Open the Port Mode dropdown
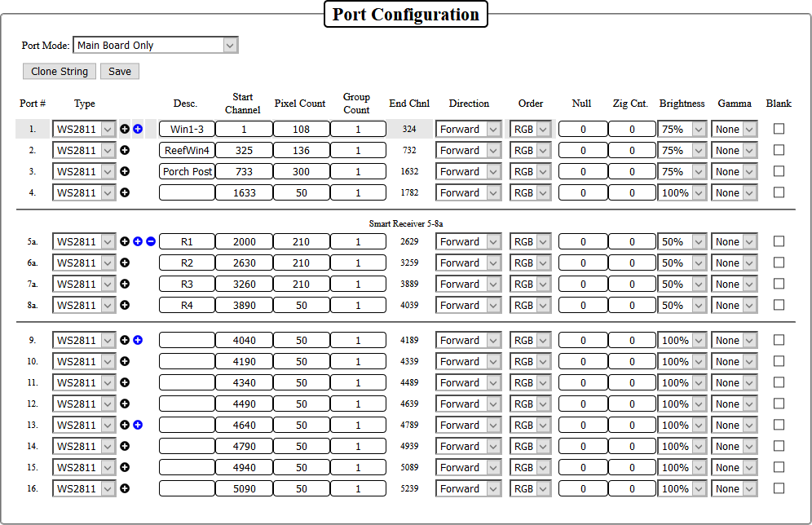Viewport: 812px width, 525px height. click(155, 46)
